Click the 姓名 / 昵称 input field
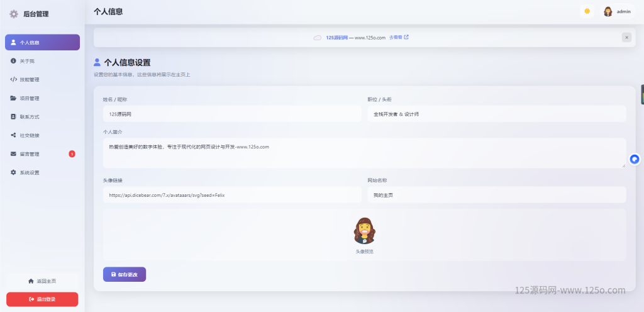 pos(231,114)
